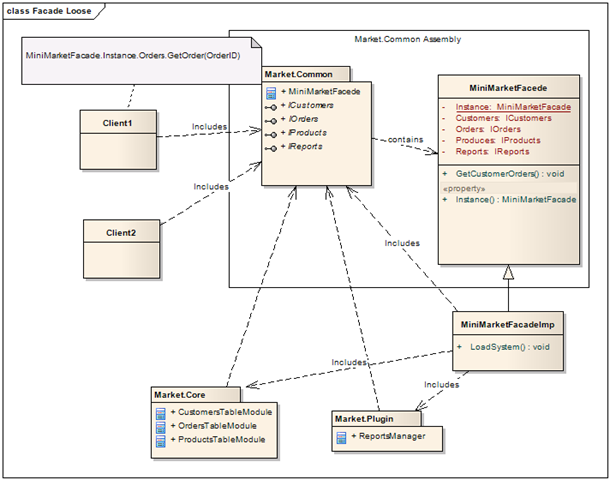Viewport: 610px width, 480px height.
Task: Click the MiniMarketFacadeImp class title
Action: [508, 324]
